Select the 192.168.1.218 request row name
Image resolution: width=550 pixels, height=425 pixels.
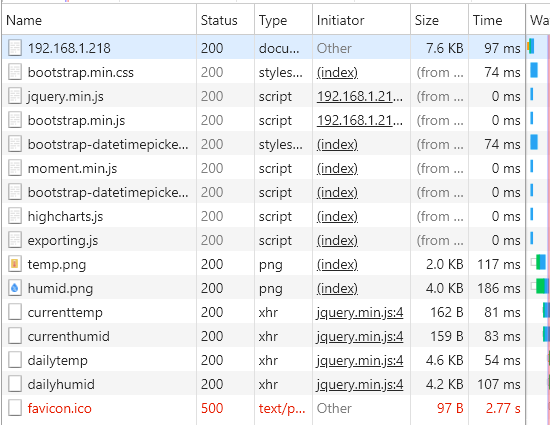[x=69, y=48]
